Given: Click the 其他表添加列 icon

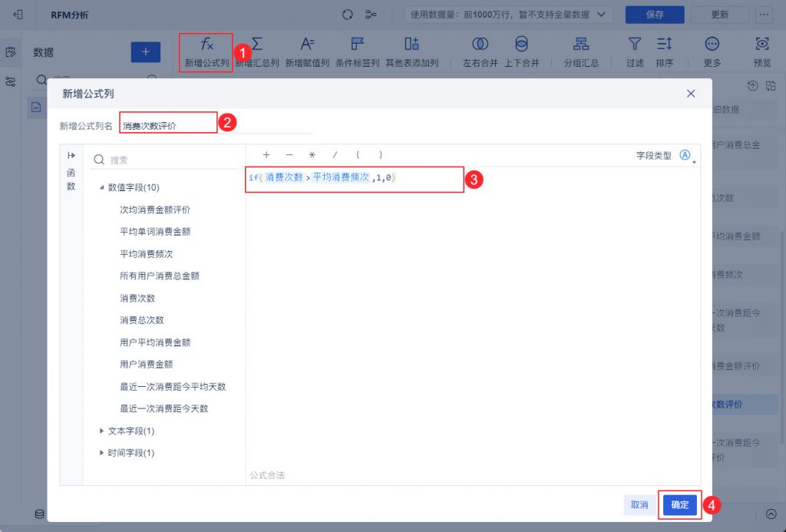Looking at the screenshot, I should 411,44.
